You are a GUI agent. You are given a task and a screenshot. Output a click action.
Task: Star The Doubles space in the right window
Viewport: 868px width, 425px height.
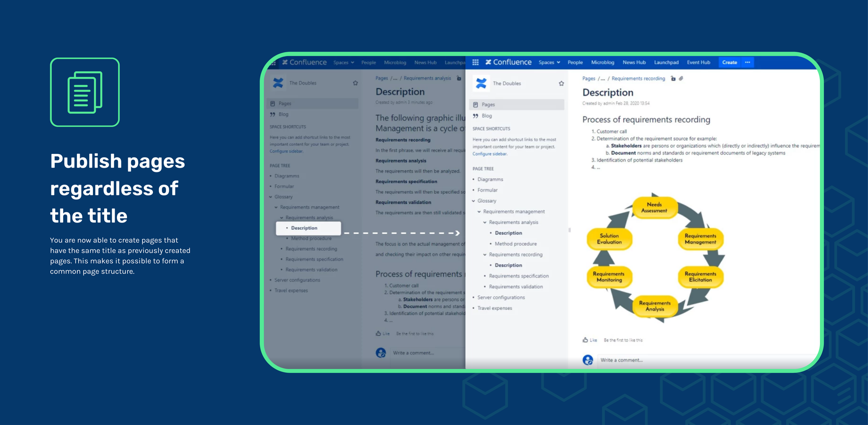[561, 84]
